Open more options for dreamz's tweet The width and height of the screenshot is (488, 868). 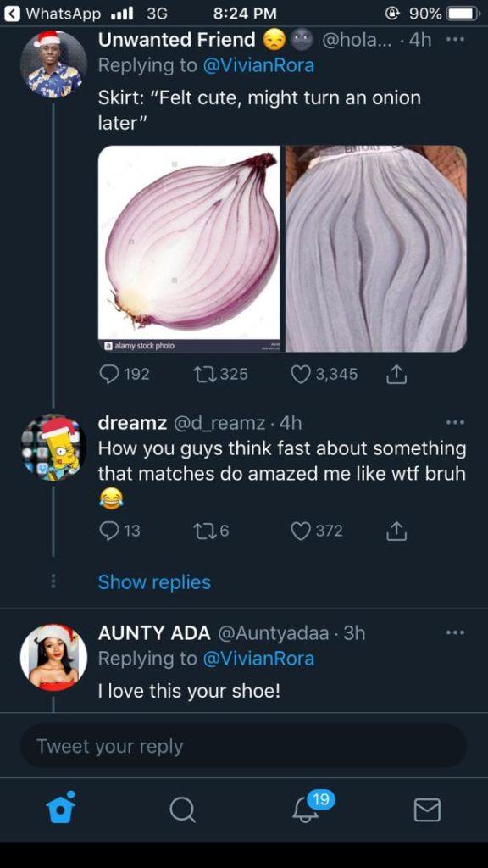(457, 424)
